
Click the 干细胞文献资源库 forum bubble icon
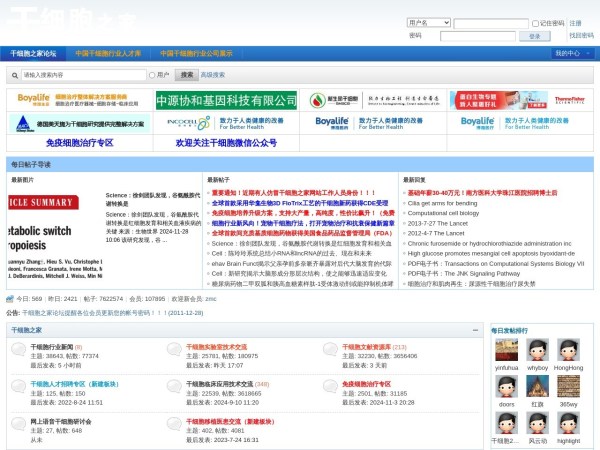pyautogui.click(x=330, y=350)
